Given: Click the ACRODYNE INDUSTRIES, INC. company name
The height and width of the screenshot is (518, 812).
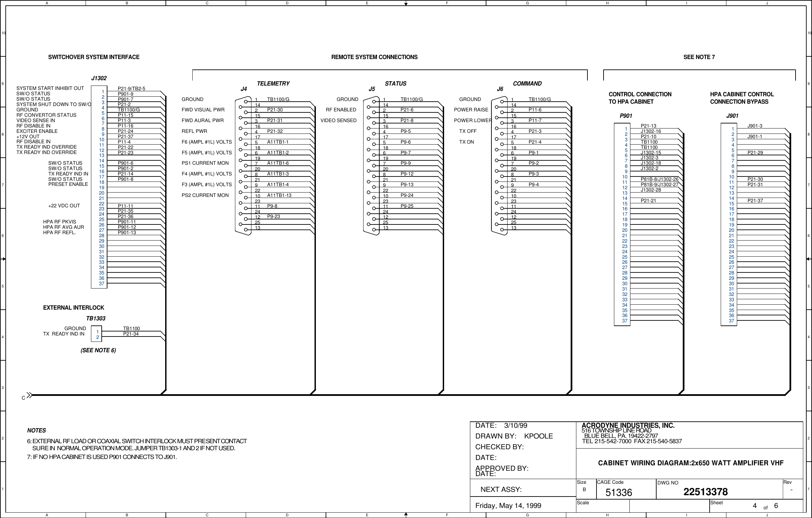Looking at the screenshot, I should tap(628, 426).
